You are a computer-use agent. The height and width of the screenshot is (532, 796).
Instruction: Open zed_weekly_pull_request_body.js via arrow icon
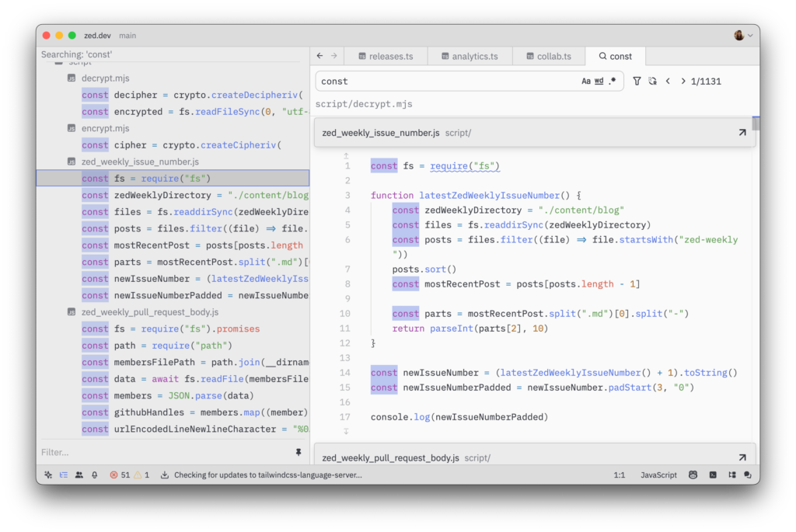tap(742, 457)
